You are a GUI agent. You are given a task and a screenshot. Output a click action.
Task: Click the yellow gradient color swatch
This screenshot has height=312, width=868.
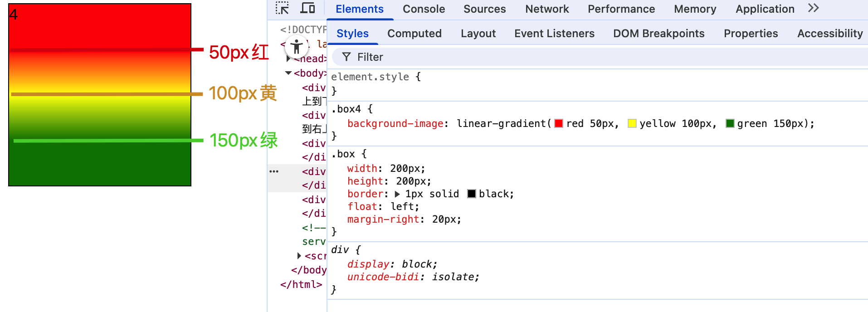coord(632,123)
